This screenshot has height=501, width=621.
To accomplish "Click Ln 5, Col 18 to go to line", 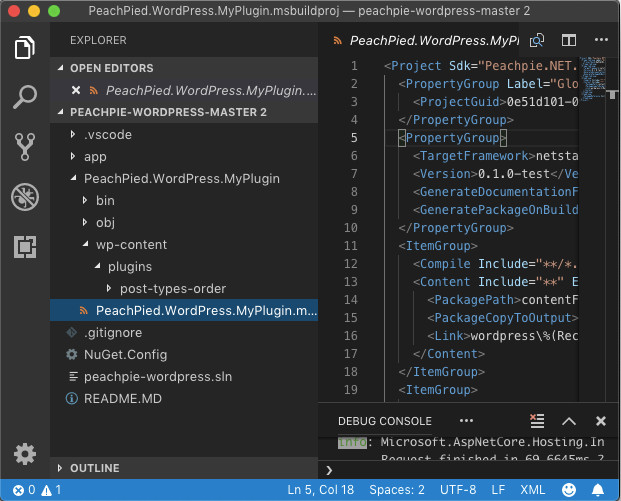I will pyautogui.click(x=320, y=490).
